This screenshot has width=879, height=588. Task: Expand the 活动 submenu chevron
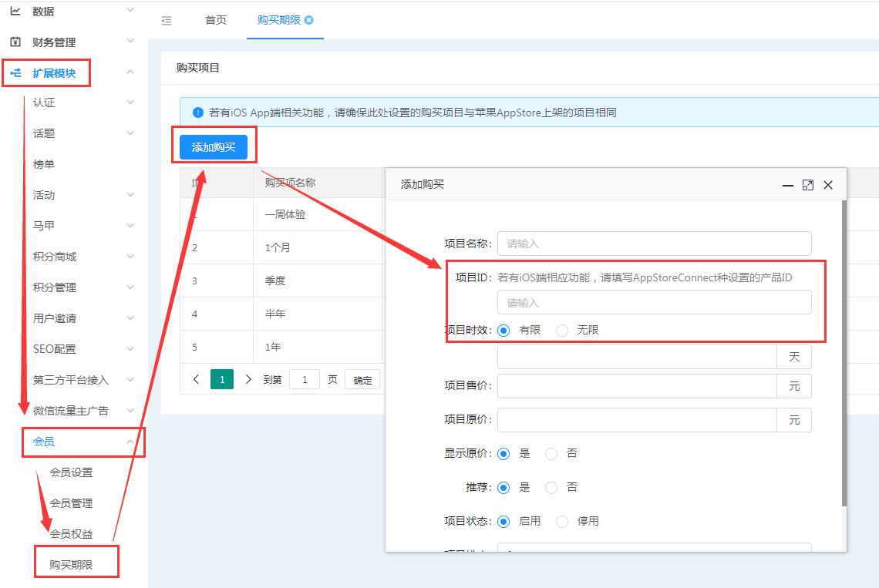click(130, 195)
